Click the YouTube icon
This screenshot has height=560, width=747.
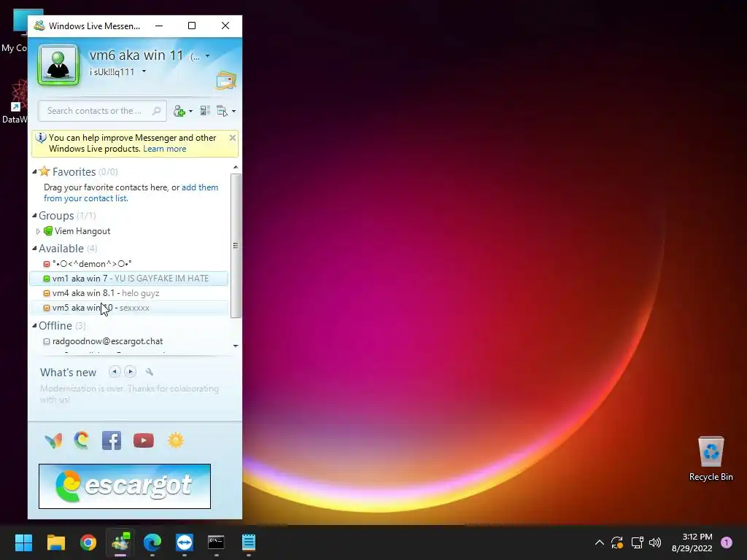[x=144, y=440]
